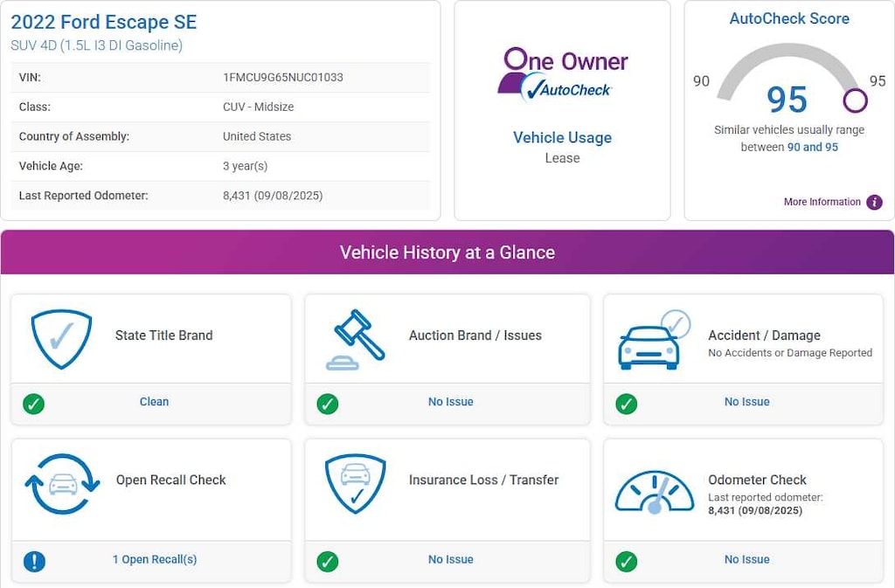
Task: Click the Clean title status link
Action: point(154,402)
